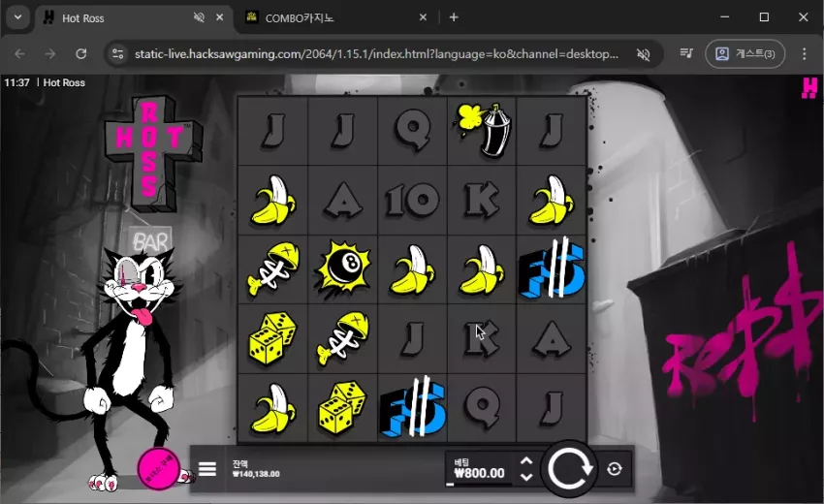Click the pink bonus buy button
The image size is (824, 504).
159,468
